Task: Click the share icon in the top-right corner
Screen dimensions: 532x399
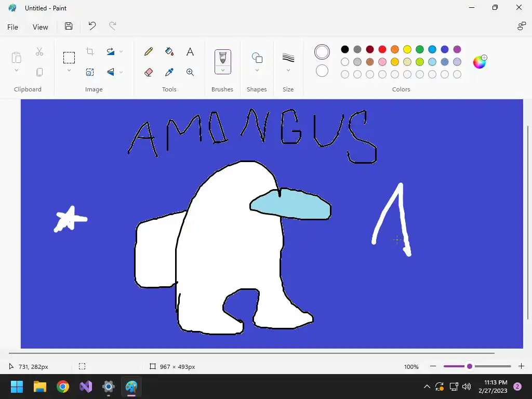Action: [x=522, y=26]
